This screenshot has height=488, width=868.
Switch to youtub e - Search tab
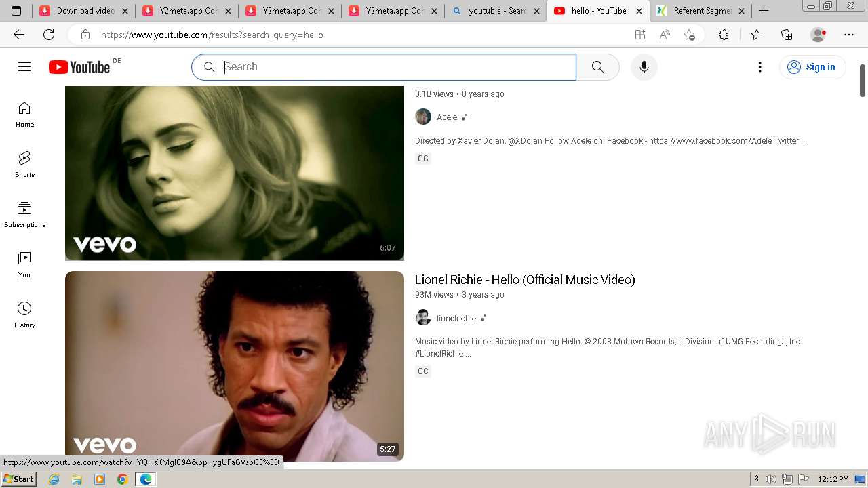point(496,11)
